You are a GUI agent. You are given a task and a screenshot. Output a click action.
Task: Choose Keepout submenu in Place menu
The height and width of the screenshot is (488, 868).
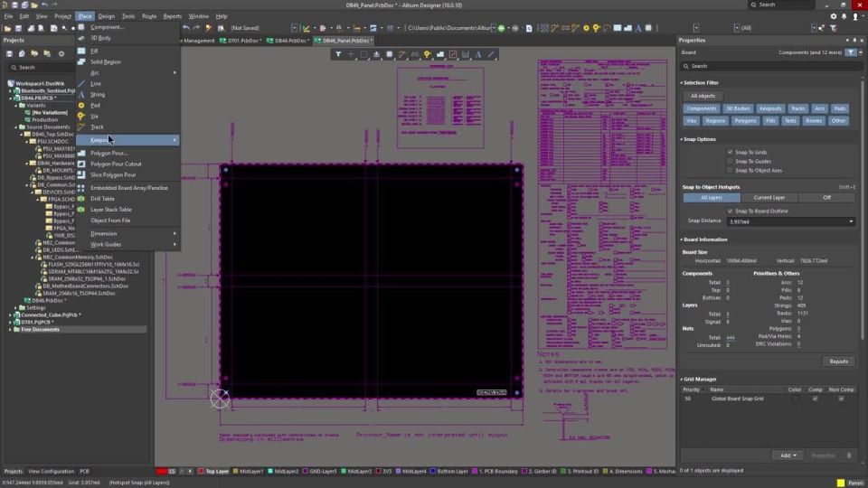coord(127,140)
